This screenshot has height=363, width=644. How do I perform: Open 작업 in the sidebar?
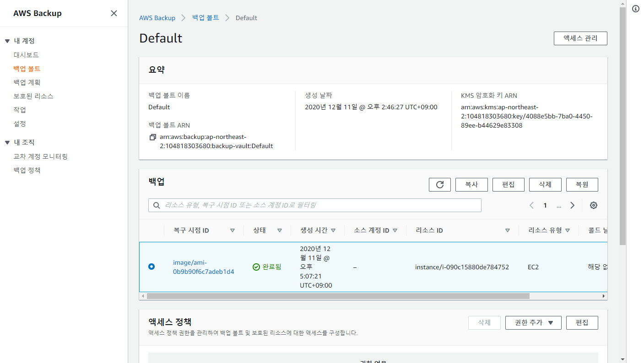pyautogui.click(x=20, y=110)
